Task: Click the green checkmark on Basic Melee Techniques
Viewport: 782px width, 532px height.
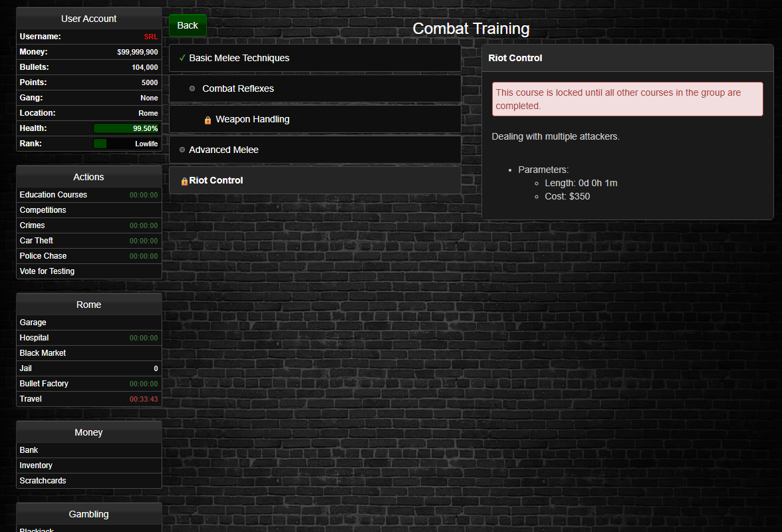Action: click(182, 58)
